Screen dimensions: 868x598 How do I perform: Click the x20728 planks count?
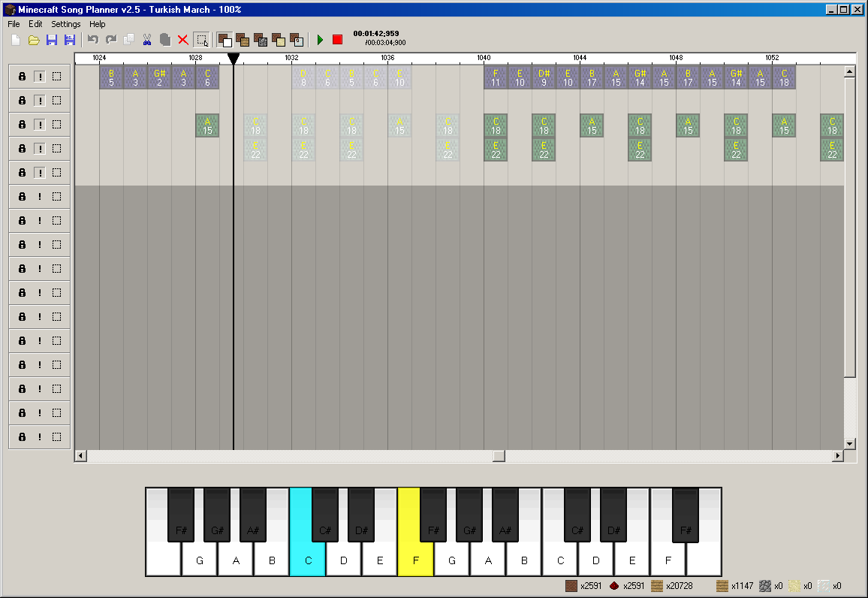680,586
